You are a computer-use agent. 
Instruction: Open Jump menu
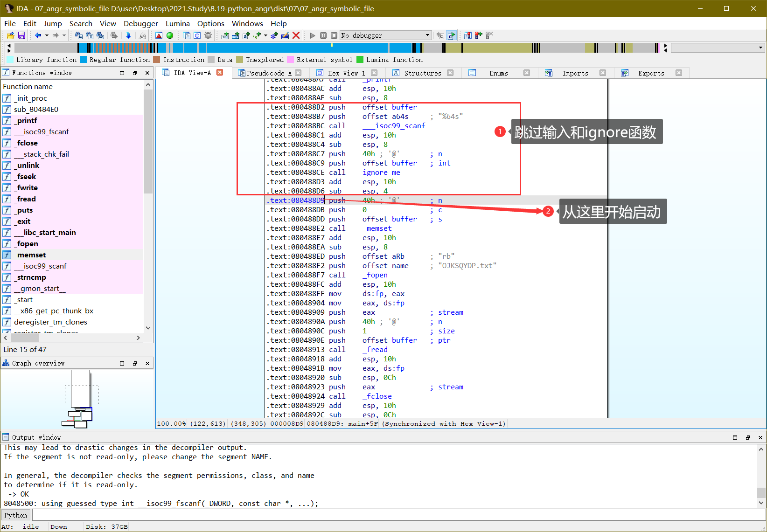tap(53, 23)
